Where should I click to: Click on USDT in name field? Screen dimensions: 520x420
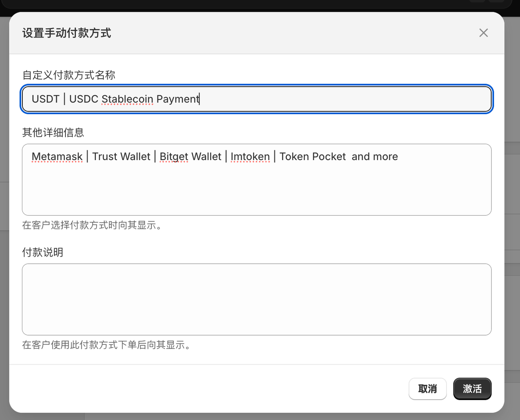click(45, 99)
